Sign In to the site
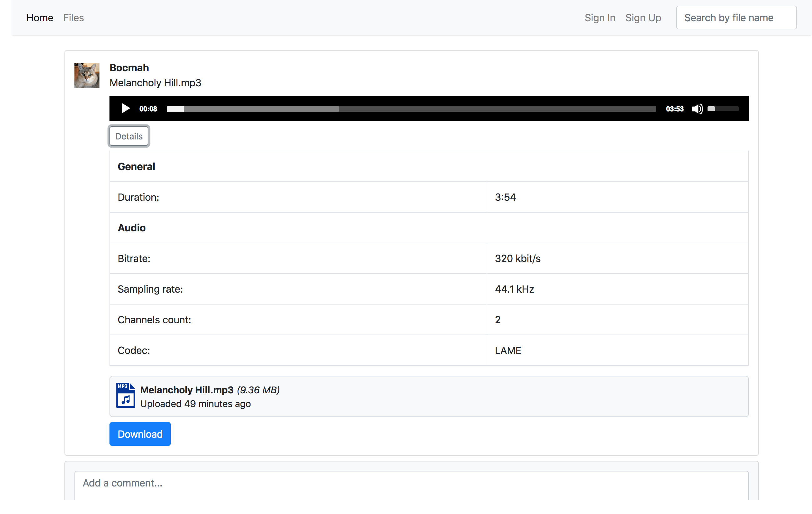812x514 pixels. coord(600,18)
